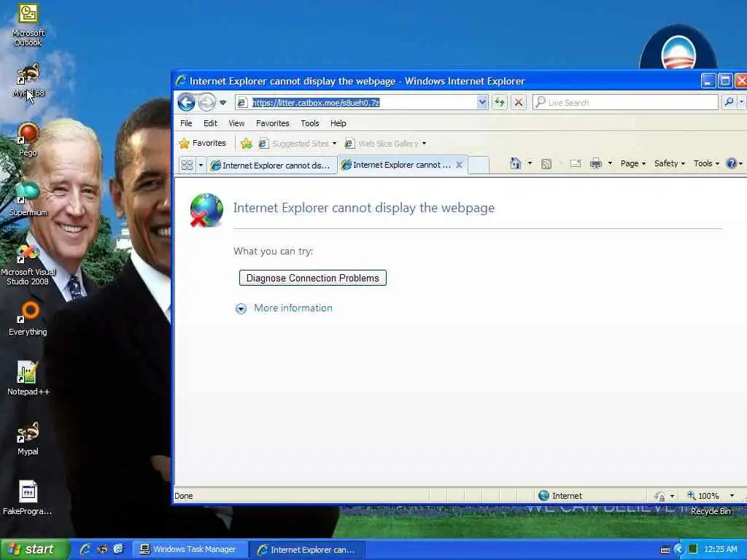Click Diagnose Connection Problems button
Viewport: 747px width, 560px height.
pos(312,278)
